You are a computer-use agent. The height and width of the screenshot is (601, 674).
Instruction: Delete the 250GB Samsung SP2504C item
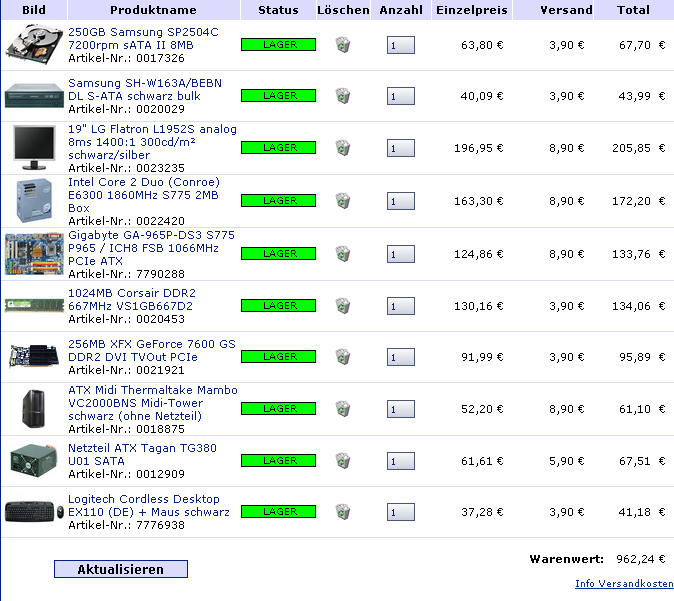[343, 45]
